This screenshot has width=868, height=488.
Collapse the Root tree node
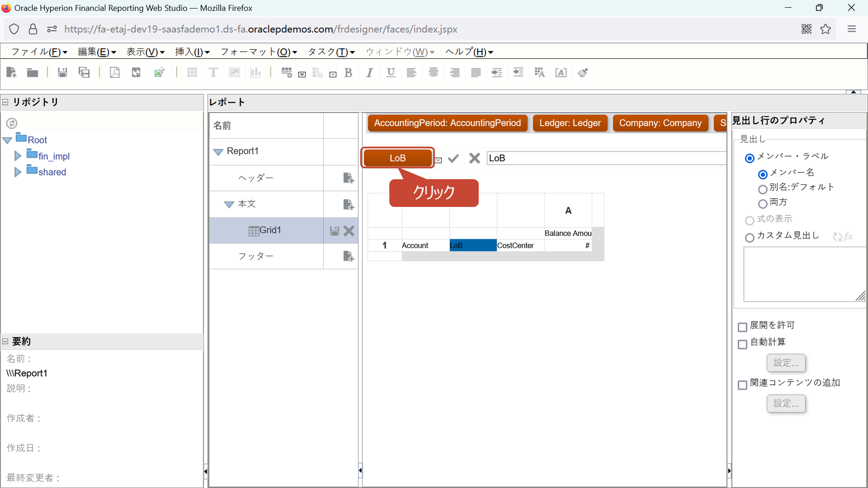pyautogui.click(x=7, y=140)
